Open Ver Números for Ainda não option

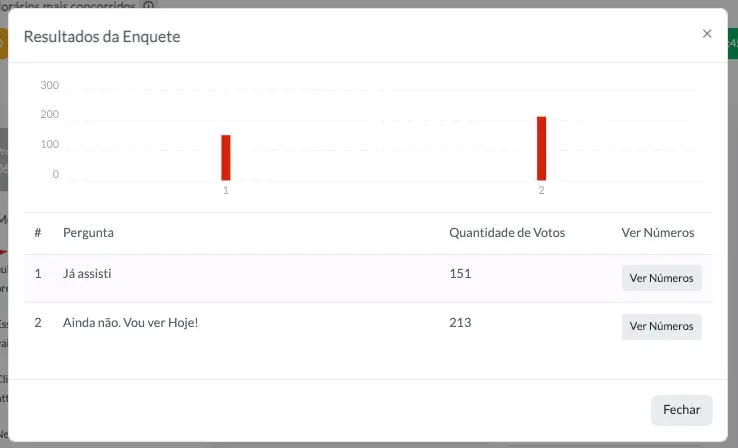(661, 327)
